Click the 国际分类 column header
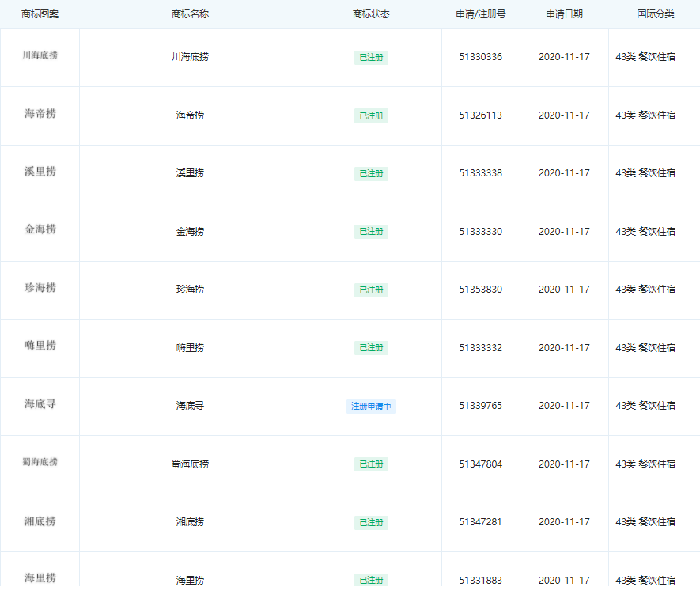Viewport: 700px width, 602px height. [656, 14]
